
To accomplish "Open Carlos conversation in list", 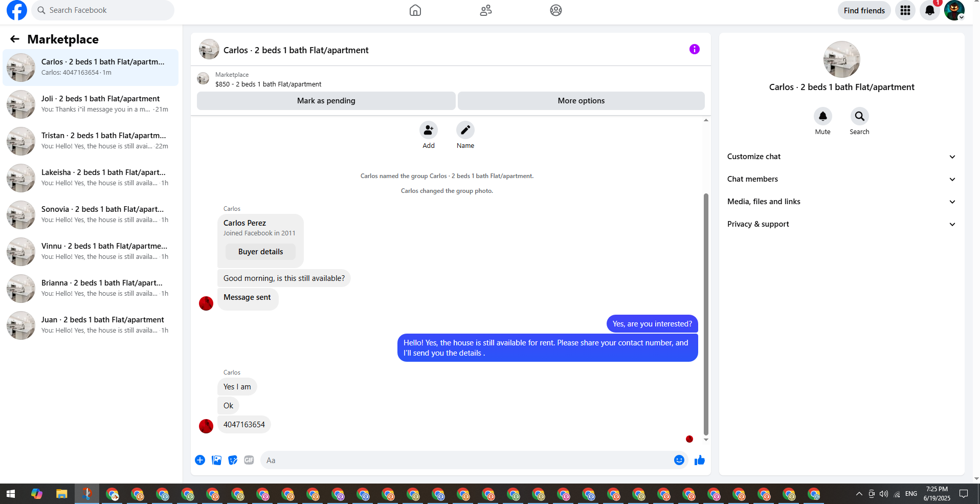I will click(91, 68).
